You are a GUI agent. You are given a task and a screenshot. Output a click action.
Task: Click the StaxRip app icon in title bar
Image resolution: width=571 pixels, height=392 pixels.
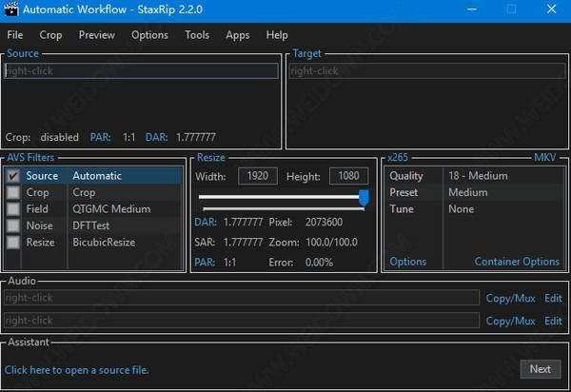point(11,10)
